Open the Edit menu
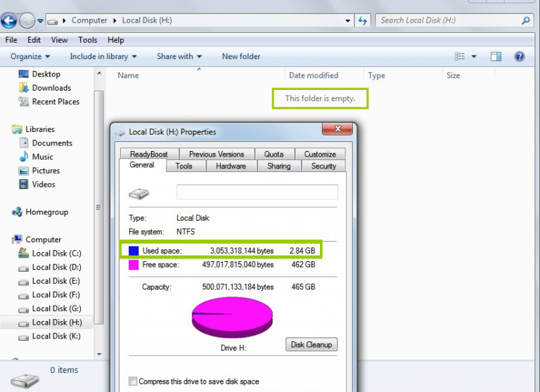Screen dimensions: 540x392 (x=34, y=40)
